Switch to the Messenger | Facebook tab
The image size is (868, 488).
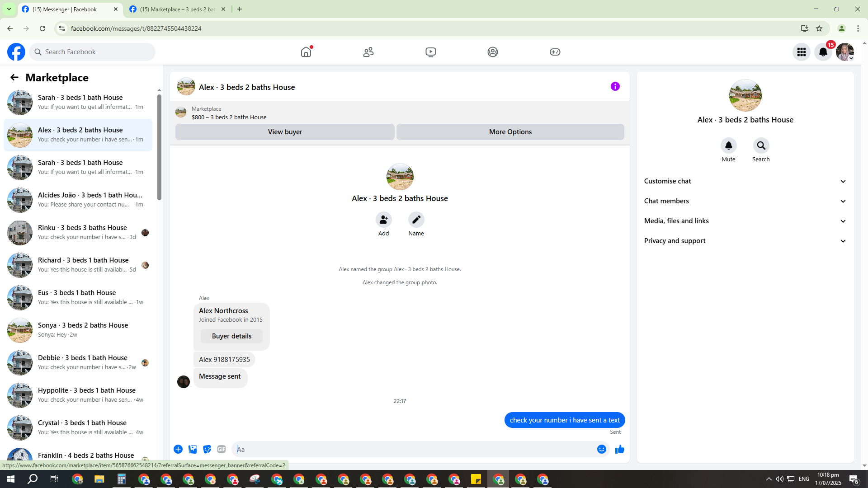point(70,9)
